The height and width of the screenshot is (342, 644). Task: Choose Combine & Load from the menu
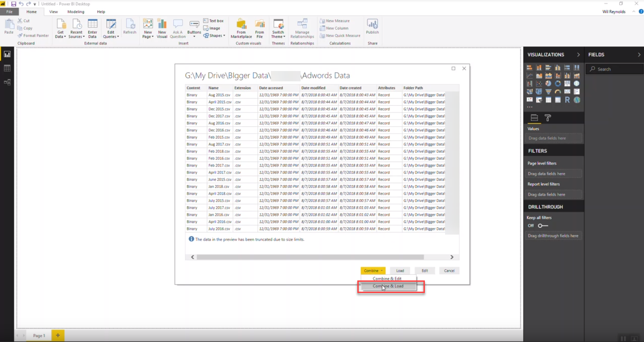coord(388,286)
